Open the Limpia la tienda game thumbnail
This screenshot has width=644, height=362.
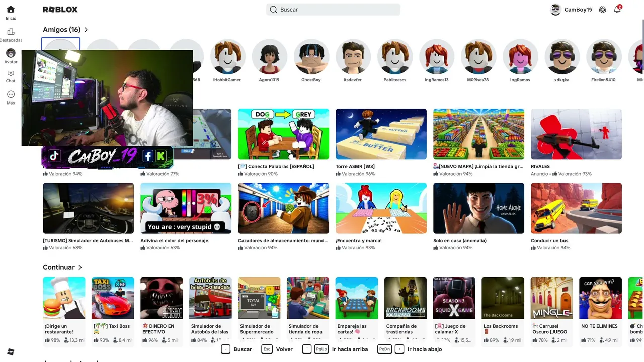pyautogui.click(x=478, y=134)
